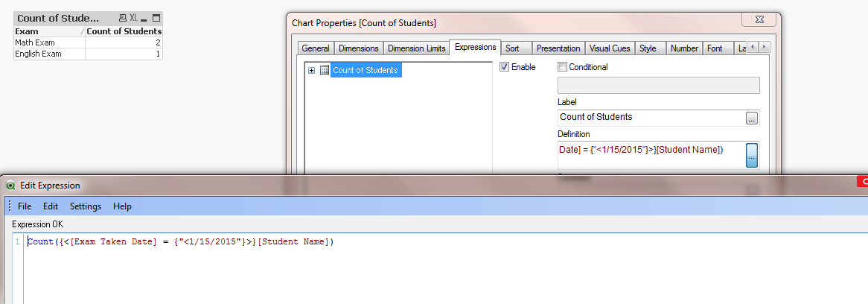Tick the Conditional checkbox

coord(563,67)
